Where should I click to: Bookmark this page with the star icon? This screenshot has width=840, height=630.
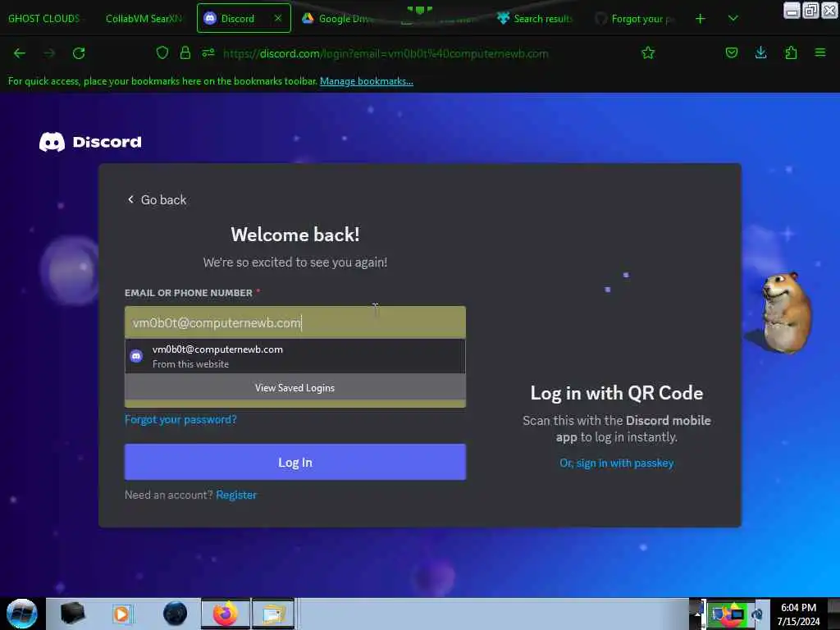(648, 52)
